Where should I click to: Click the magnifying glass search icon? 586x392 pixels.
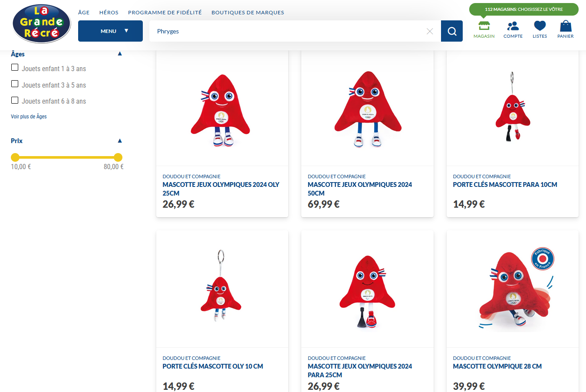click(452, 31)
